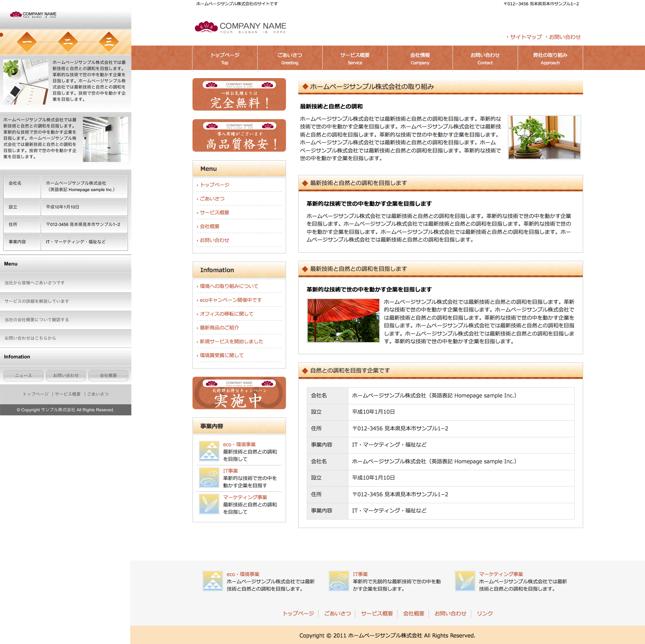Click the bonsai tree photo thumbnail
The image size is (645, 644).
click(544, 138)
